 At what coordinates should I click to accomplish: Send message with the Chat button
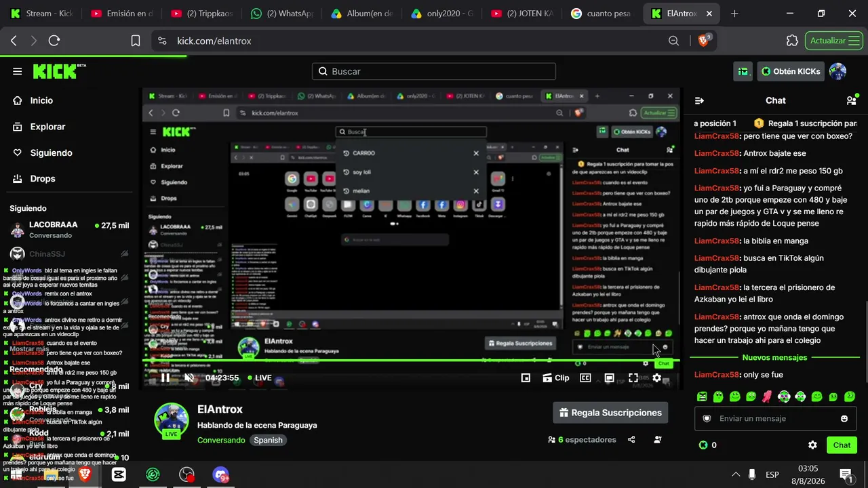click(842, 445)
